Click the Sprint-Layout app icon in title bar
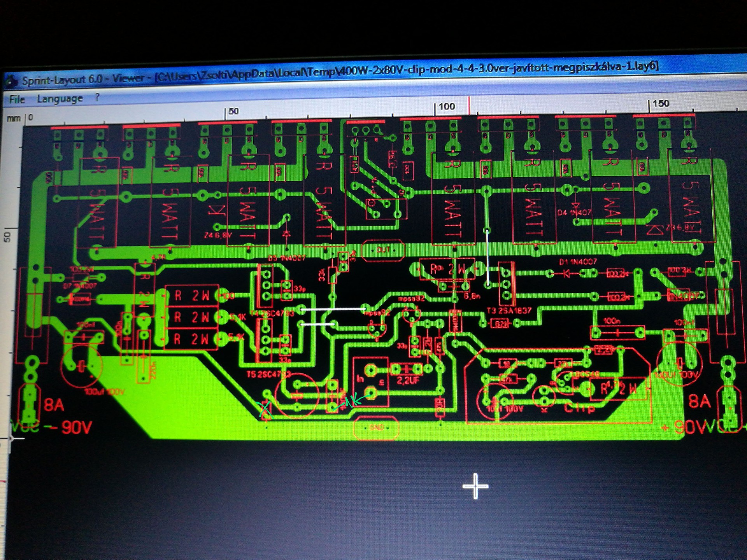747x560 pixels. [12, 81]
